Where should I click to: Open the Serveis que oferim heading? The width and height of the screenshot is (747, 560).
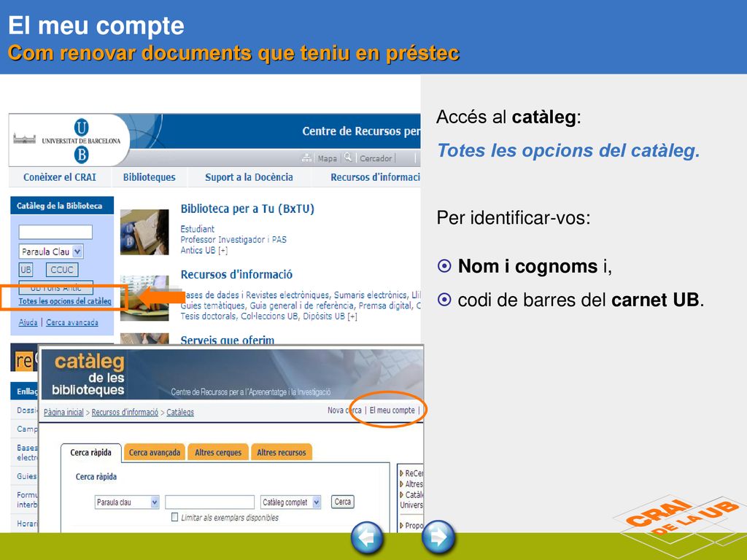coord(228,340)
